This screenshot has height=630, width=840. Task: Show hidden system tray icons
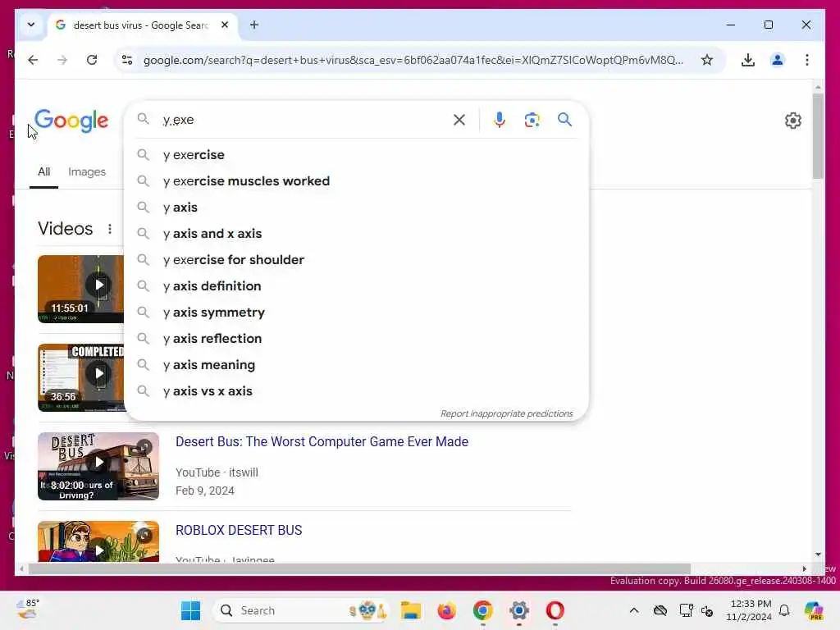(634, 610)
